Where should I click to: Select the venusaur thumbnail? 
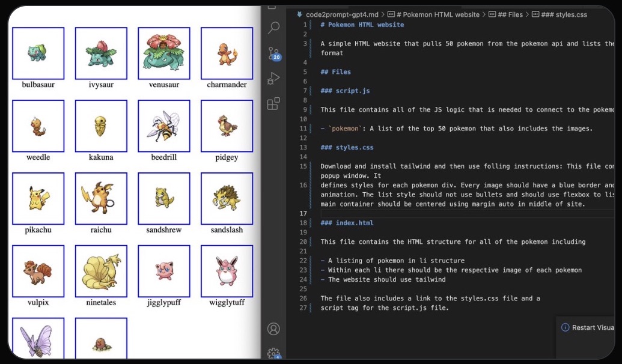tap(164, 53)
